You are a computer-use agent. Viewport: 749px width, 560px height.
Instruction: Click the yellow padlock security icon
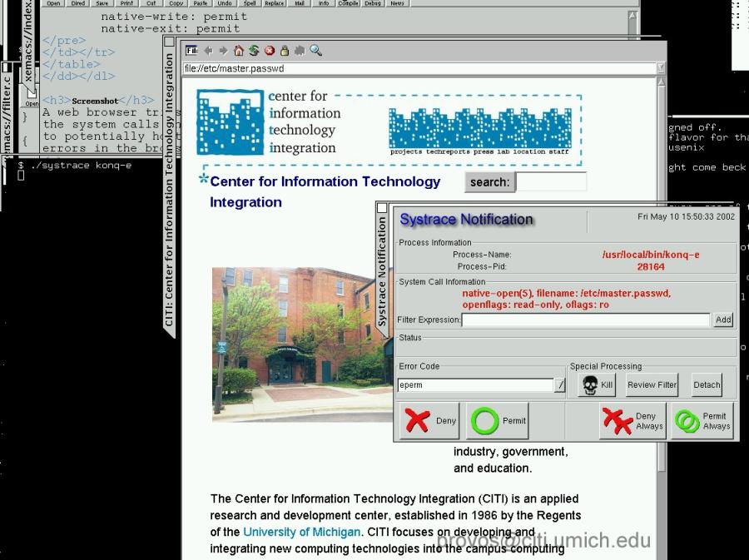click(285, 51)
